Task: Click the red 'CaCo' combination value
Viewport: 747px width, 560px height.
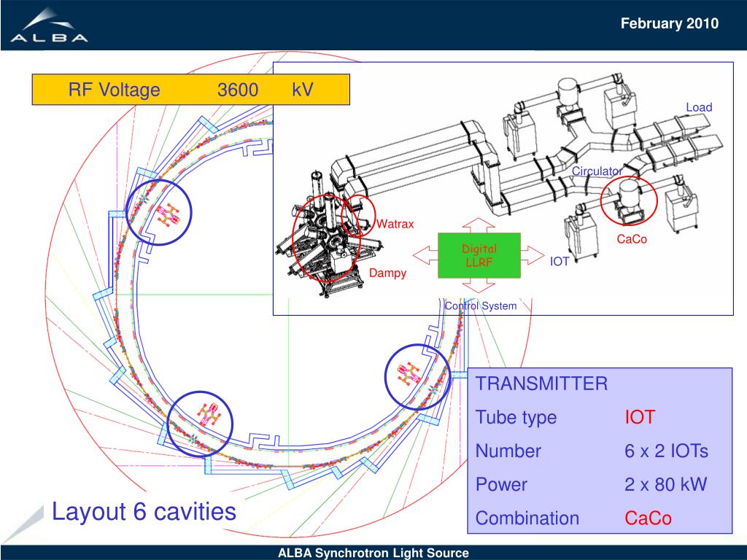Action: coord(648,518)
